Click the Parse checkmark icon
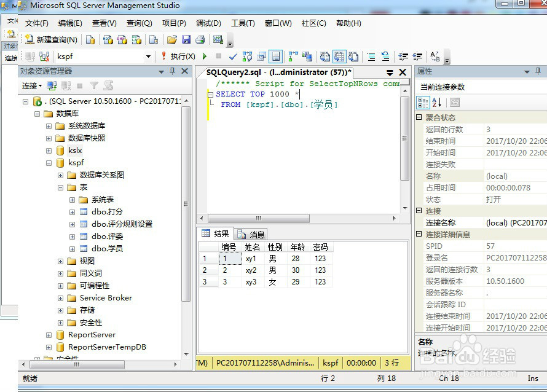547x392 pixels. (x=233, y=57)
